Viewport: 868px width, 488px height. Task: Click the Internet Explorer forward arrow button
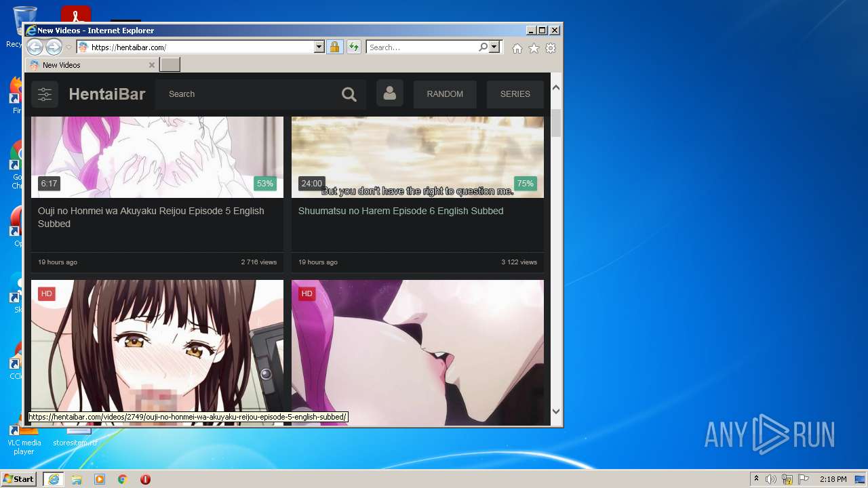click(x=54, y=47)
